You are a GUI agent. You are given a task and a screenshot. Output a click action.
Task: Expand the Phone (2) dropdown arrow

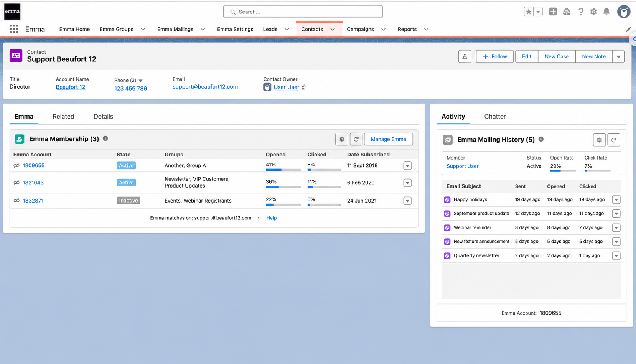point(140,81)
